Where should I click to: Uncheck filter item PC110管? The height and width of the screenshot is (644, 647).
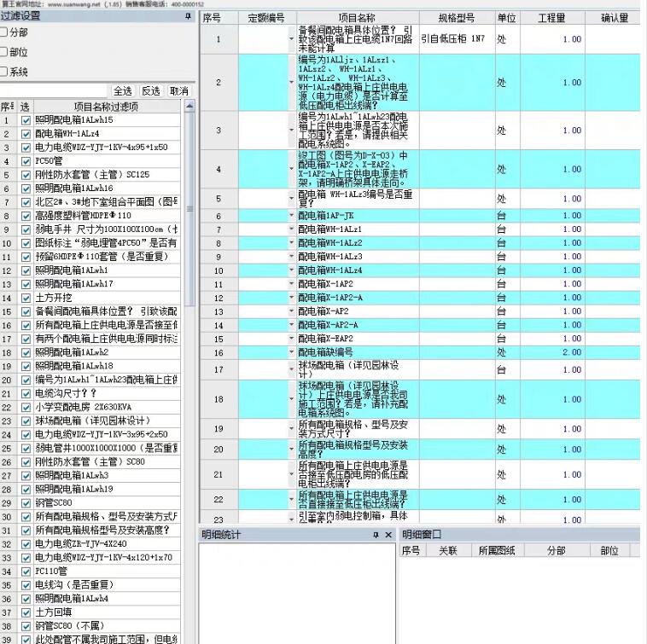click(26, 571)
